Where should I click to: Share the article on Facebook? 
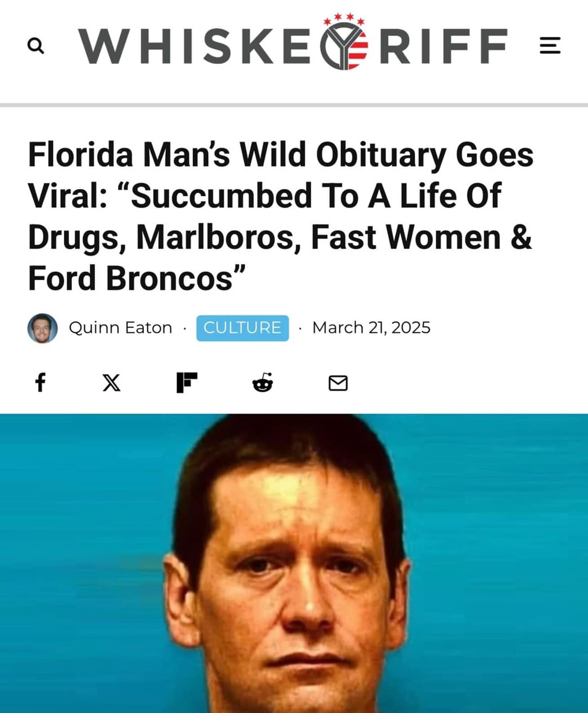40,383
